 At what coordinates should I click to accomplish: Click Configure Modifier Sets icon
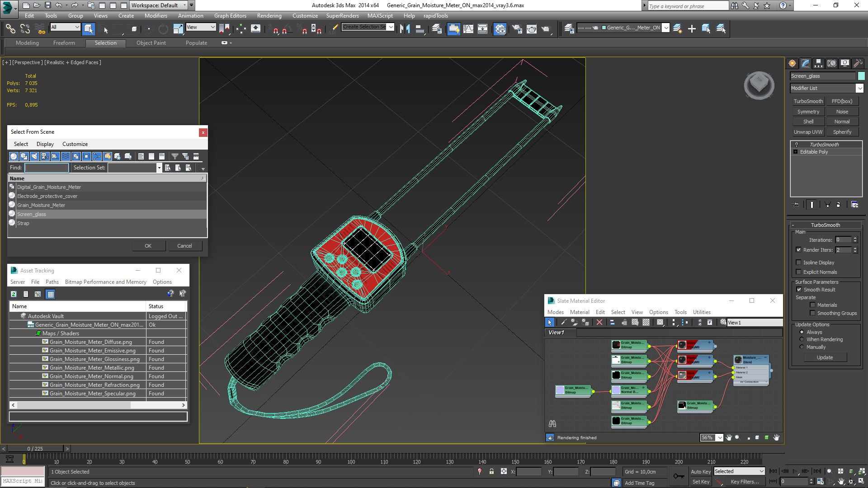click(854, 205)
